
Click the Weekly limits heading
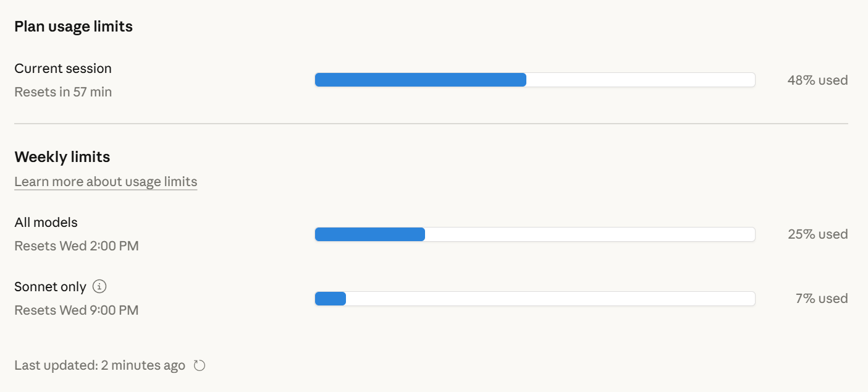62,157
